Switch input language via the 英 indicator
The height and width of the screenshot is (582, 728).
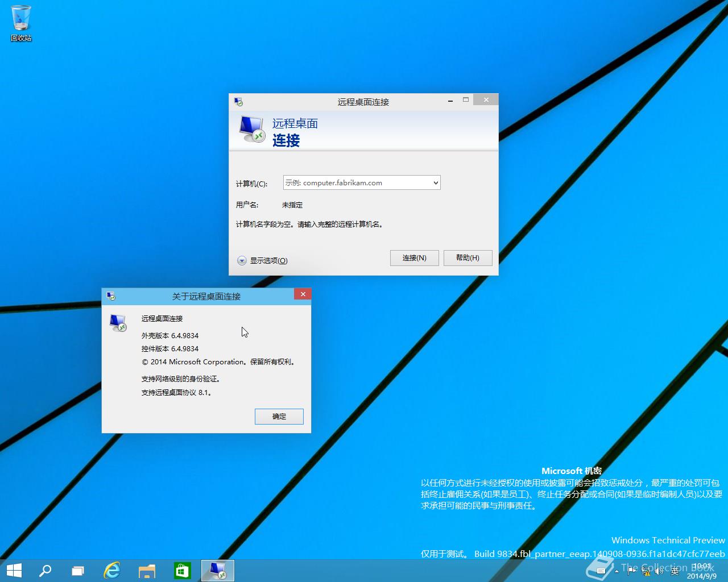click(x=675, y=571)
